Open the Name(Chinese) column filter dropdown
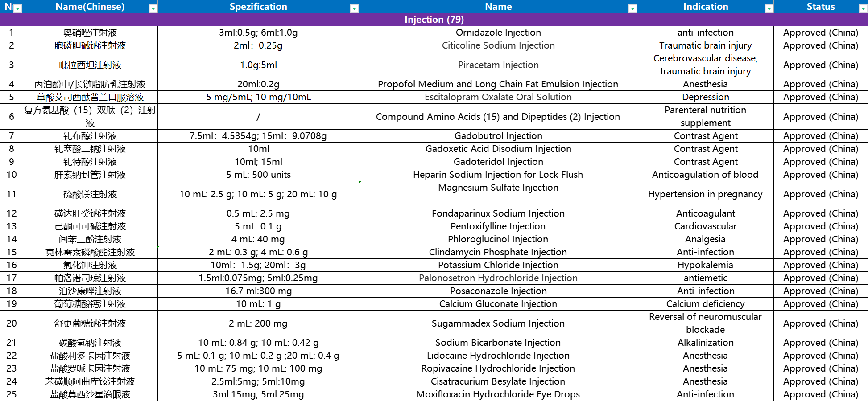This screenshot has width=868, height=401. (153, 9)
